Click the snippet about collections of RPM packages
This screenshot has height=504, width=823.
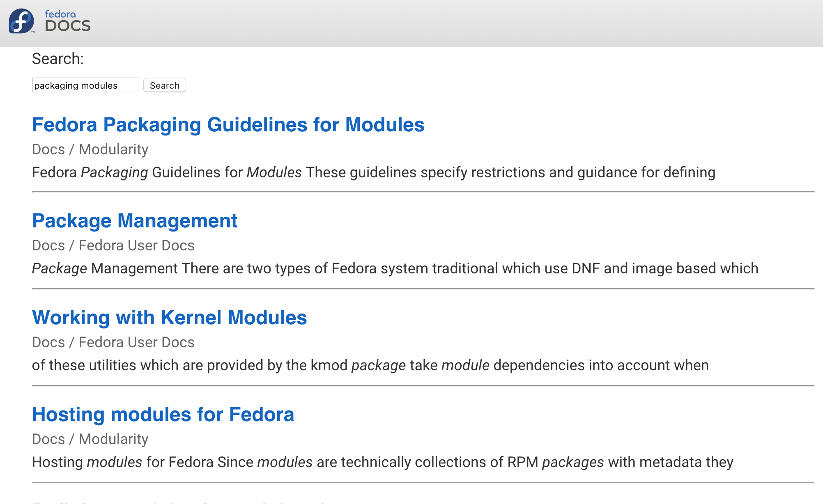[382, 462]
